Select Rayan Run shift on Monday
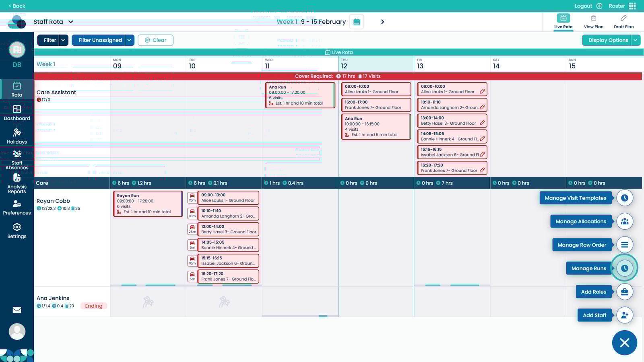The image size is (644, 362). (148, 204)
